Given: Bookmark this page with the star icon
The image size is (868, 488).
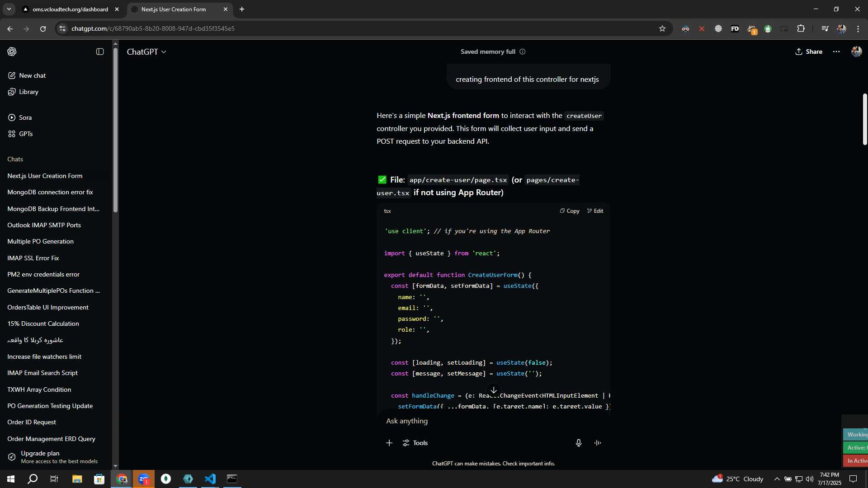Looking at the screenshot, I should pos(662,28).
